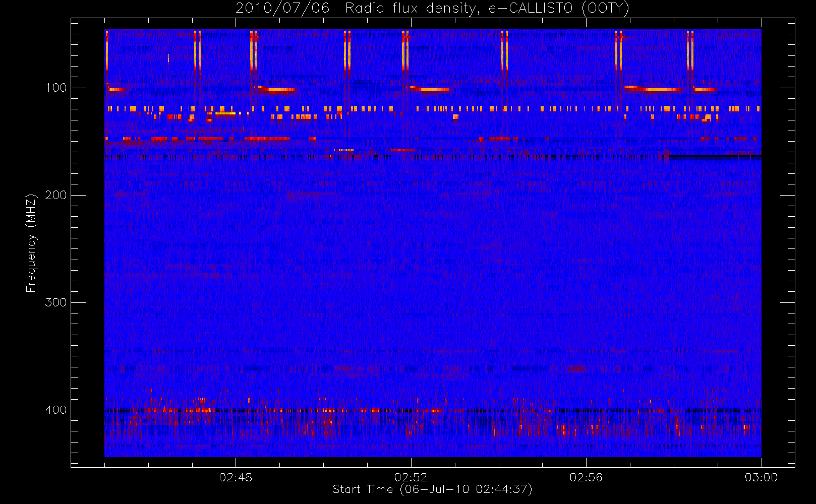Click the 03:00 time tick label
The image size is (816, 504).
(761, 477)
